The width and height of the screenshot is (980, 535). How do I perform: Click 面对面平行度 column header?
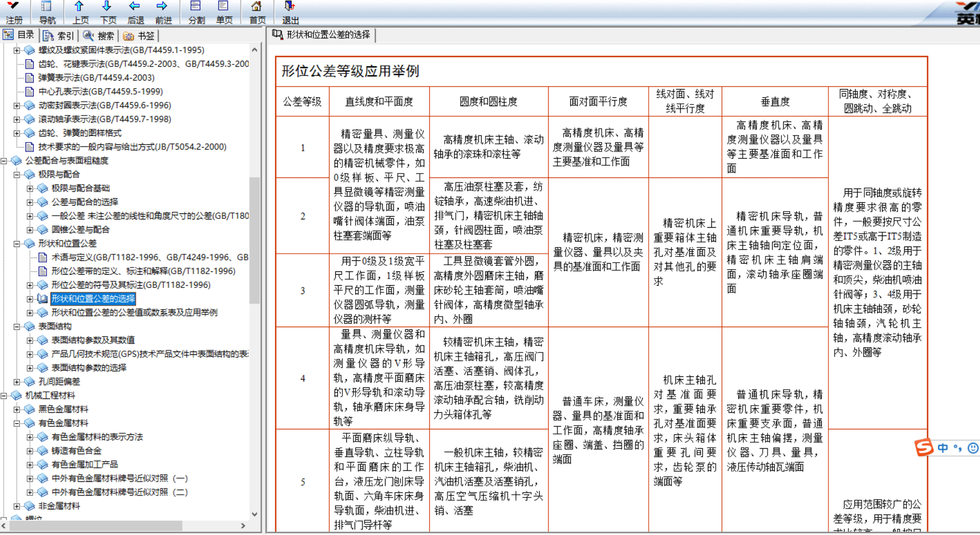[598, 102]
